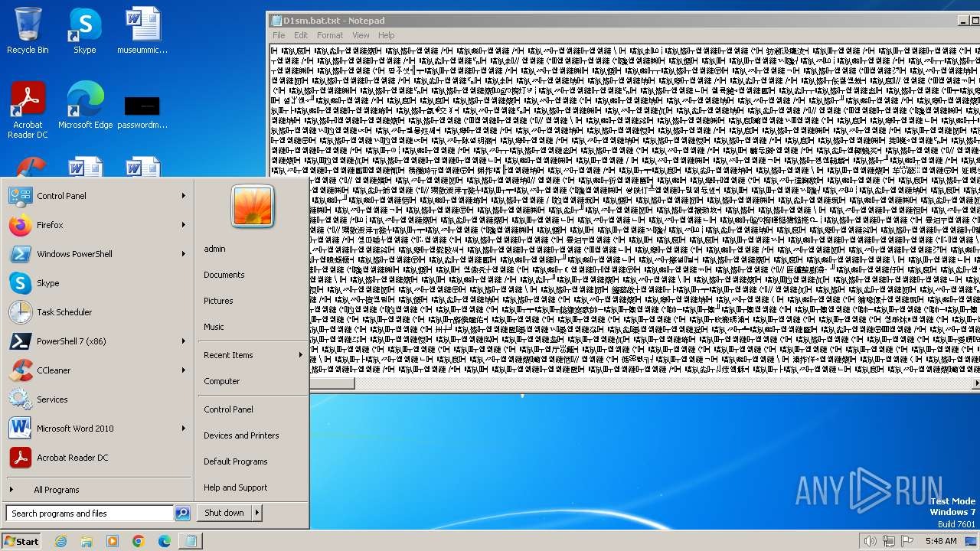Expand the CCleaner jump list arrow
This screenshot has width=980, height=551.
(x=184, y=370)
